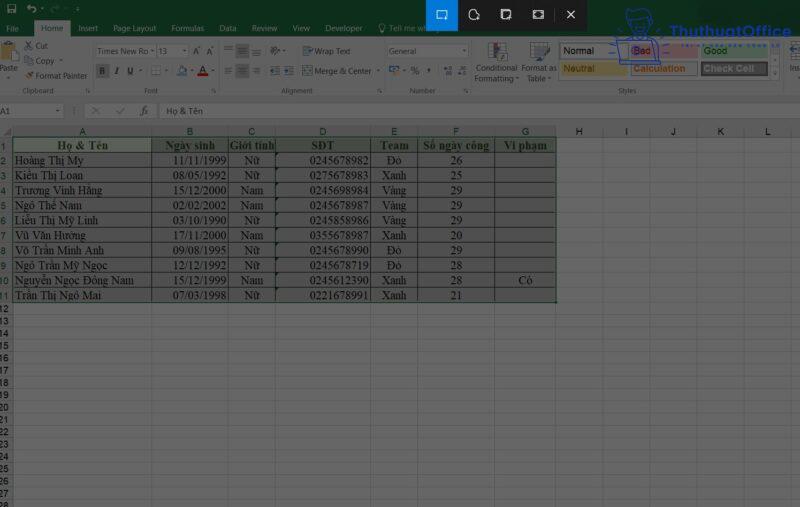The width and height of the screenshot is (800, 507).
Task: Switch to the Insert tab
Action: [x=88, y=29]
